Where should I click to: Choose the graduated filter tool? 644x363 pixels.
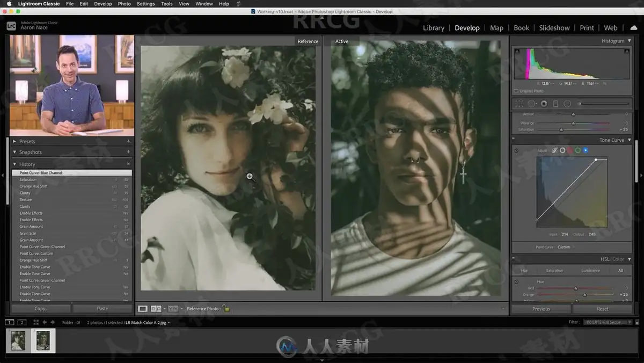pyautogui.click(x=555, y=104)
